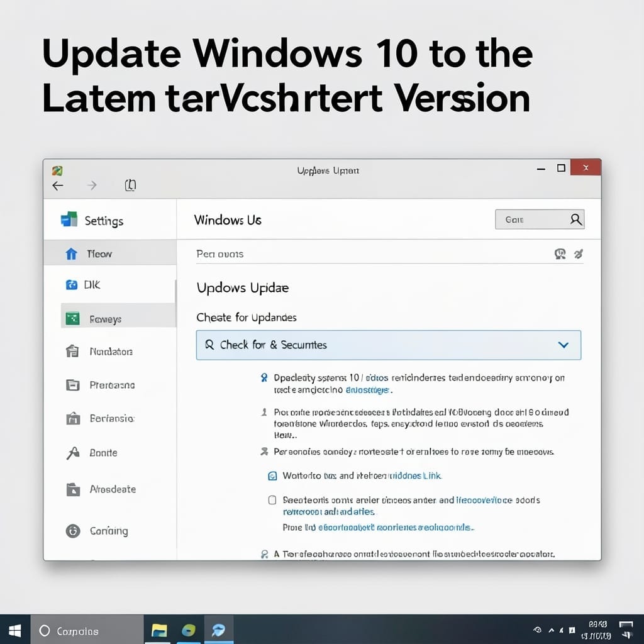Click the headset icon next to Pea ouors
This screenshot has width=644, height=644.
560,254
